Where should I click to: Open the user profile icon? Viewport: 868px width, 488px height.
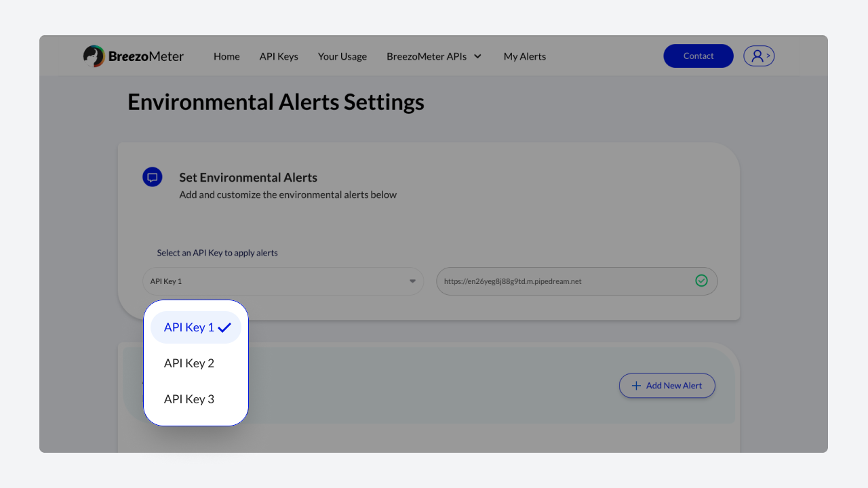758,56
